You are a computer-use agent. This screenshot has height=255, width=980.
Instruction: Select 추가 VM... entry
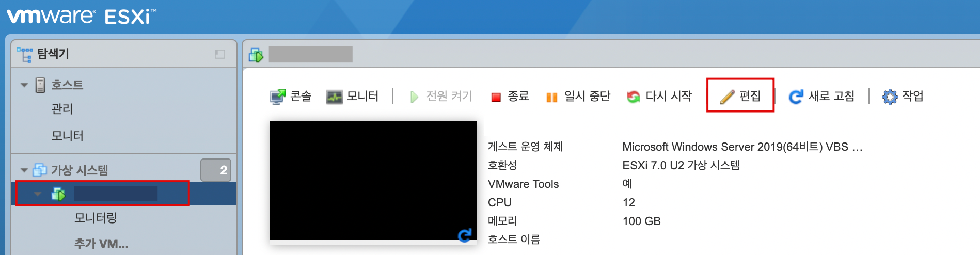(x=101, y=244)
